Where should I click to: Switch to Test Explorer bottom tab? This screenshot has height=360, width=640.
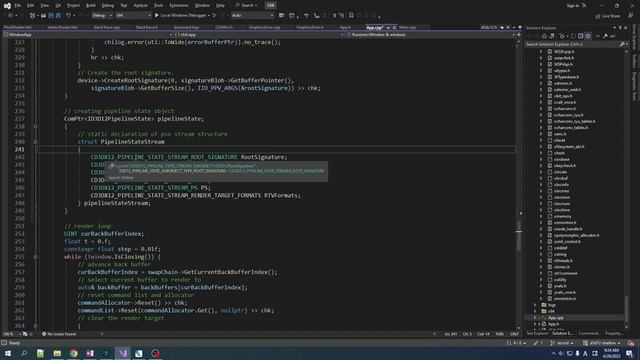(537, 333)
